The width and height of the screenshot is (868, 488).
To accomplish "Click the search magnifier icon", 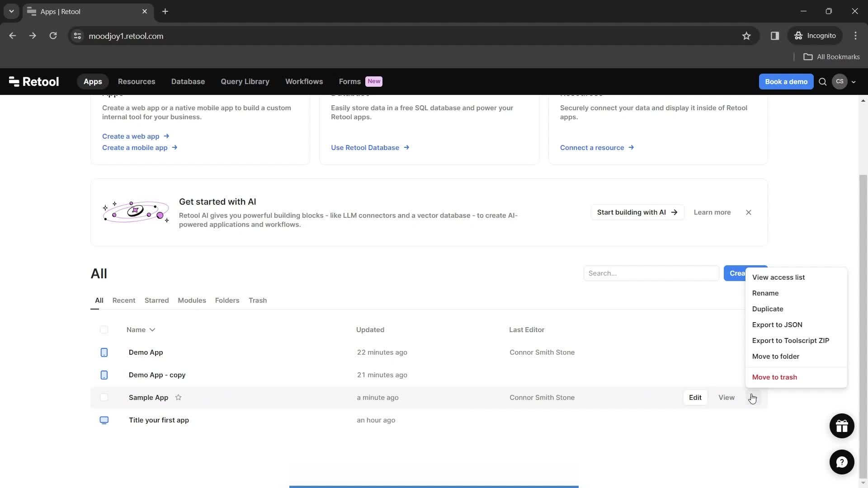I will [823, 82].
